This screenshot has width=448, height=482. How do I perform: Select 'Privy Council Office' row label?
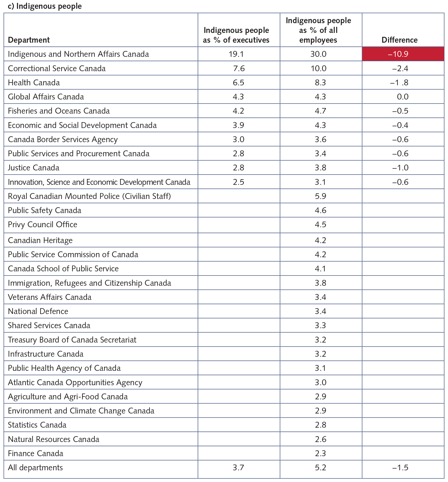click(x=43, y=224)
